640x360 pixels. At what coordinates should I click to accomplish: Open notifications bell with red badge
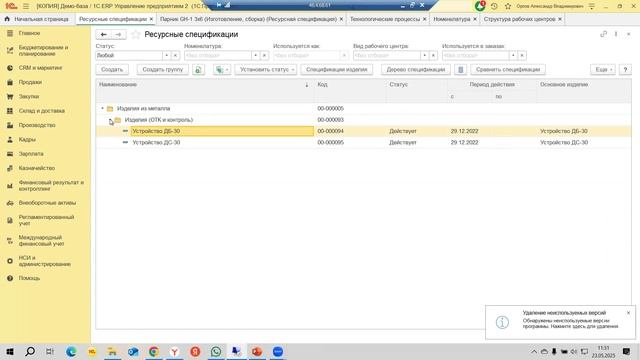coord(480,6)
